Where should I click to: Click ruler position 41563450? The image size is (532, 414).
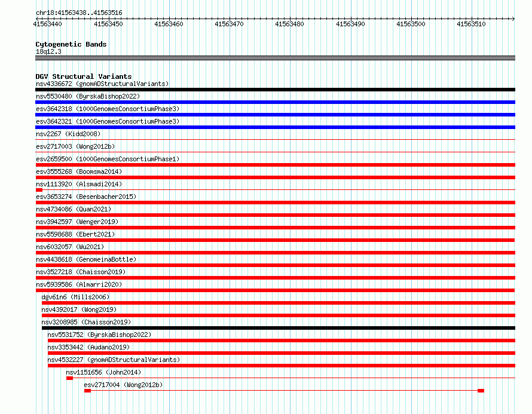(x=108, y=24)
